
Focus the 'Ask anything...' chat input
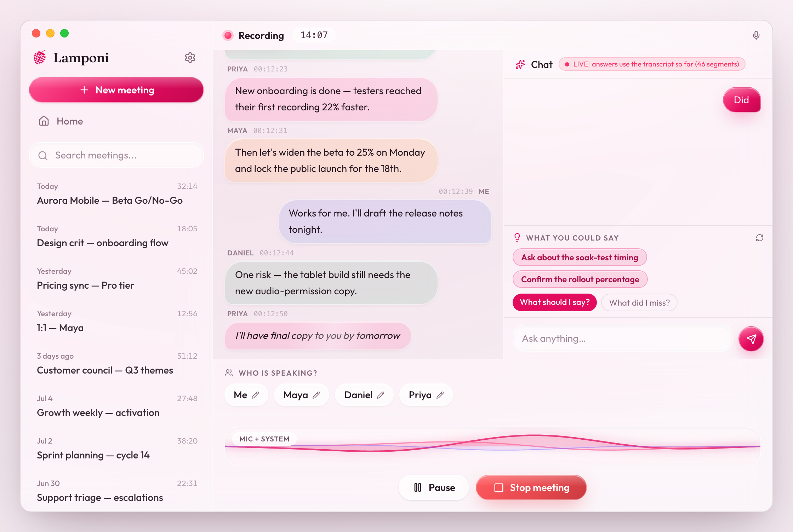pyautogui.click(x=622, y=339)
